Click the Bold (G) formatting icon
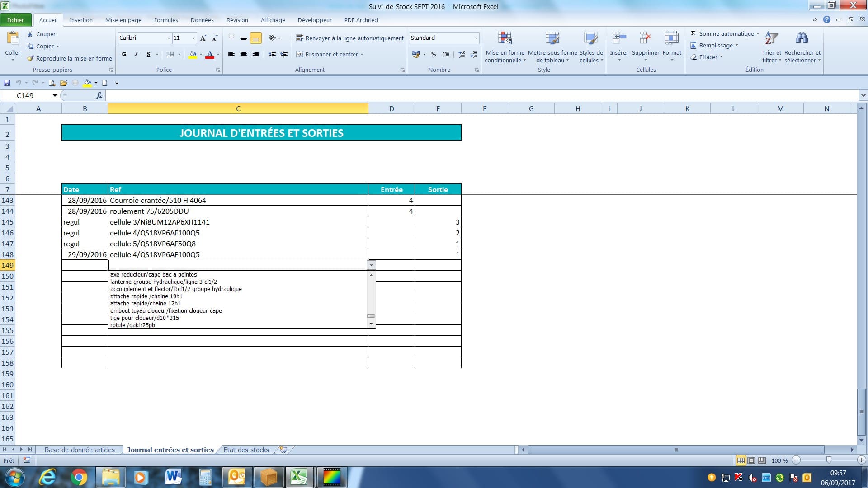 (x=124, y=54)
